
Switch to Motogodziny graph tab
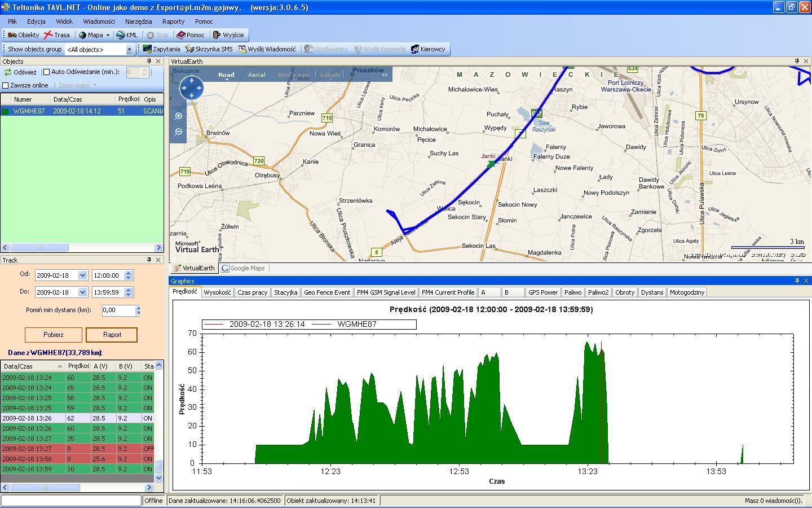pos(687,292)
